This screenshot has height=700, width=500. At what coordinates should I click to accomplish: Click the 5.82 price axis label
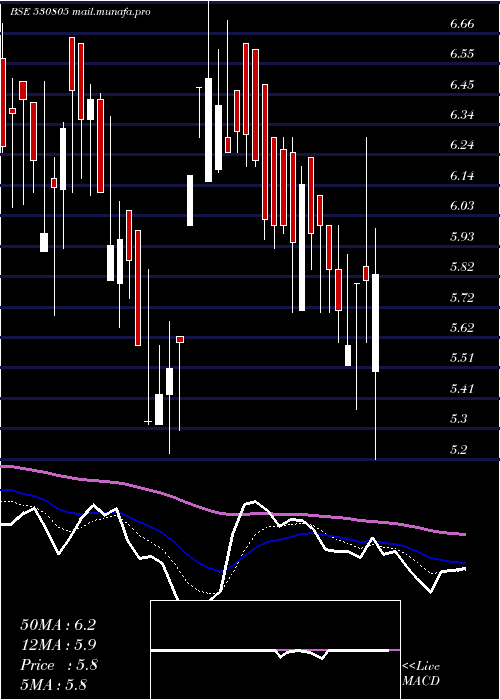462,267
